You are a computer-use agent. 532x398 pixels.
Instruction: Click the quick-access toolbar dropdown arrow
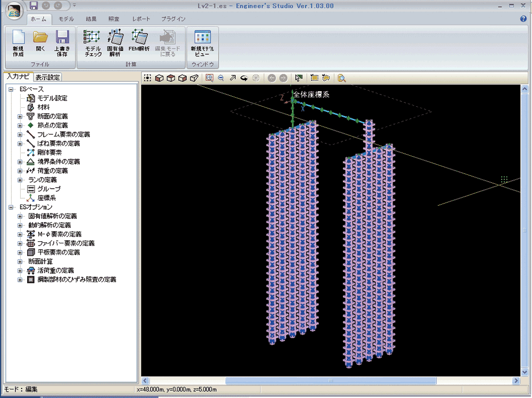click(74, 5)
